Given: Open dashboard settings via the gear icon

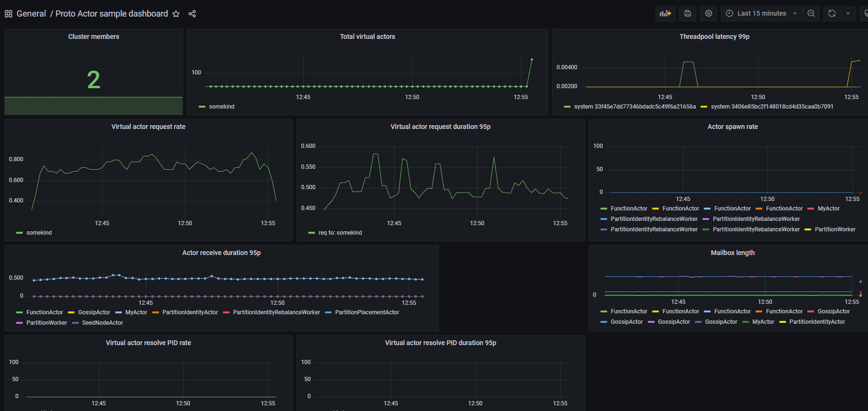Looking at the screenshot, I should pos(708,14).
